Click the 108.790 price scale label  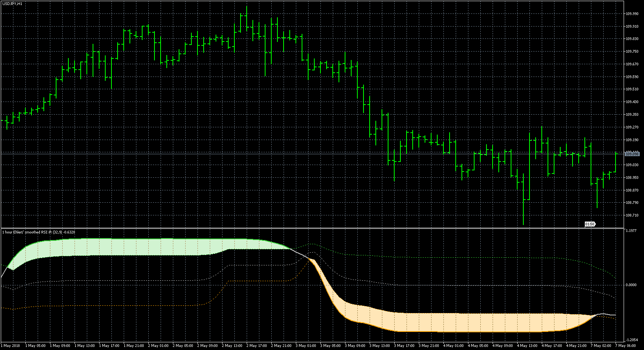(x=632, y=203)
